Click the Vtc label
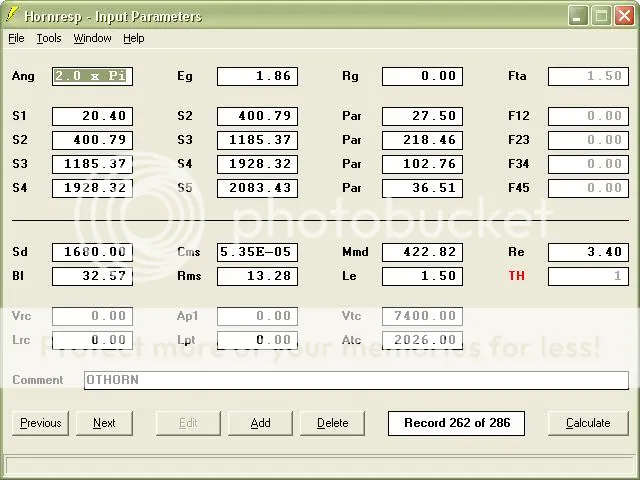640x480 pixels. pos(351,316)
